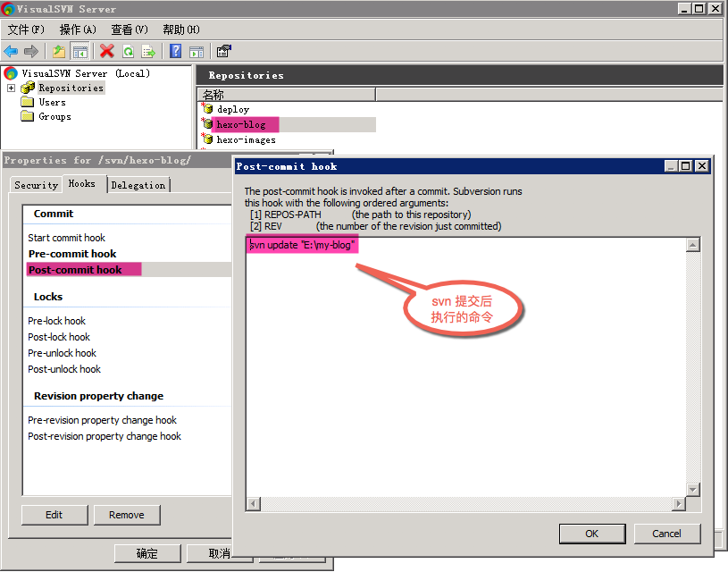Select the Groups folder in tree
The width and height of the screenshot is (728, 572).
(54, 116)
